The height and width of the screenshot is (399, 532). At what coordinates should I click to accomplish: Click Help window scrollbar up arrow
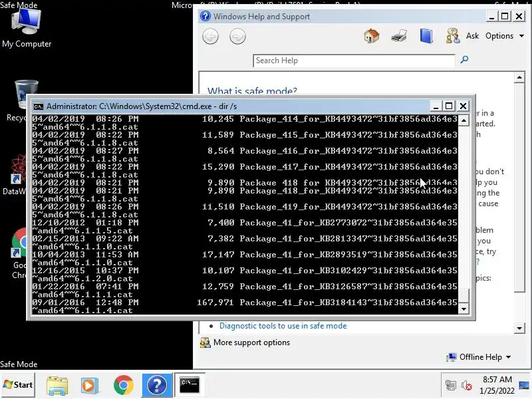(519, 77)
